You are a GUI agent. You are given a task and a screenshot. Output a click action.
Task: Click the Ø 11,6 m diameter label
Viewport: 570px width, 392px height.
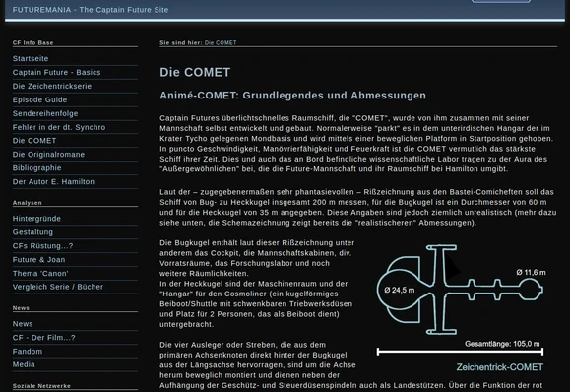pos(531,273)
